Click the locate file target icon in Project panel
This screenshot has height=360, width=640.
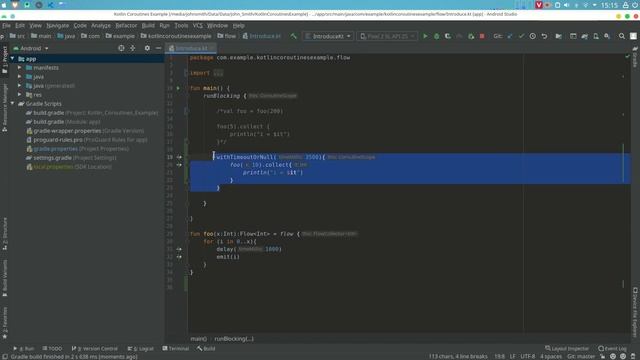pos(121,48)
